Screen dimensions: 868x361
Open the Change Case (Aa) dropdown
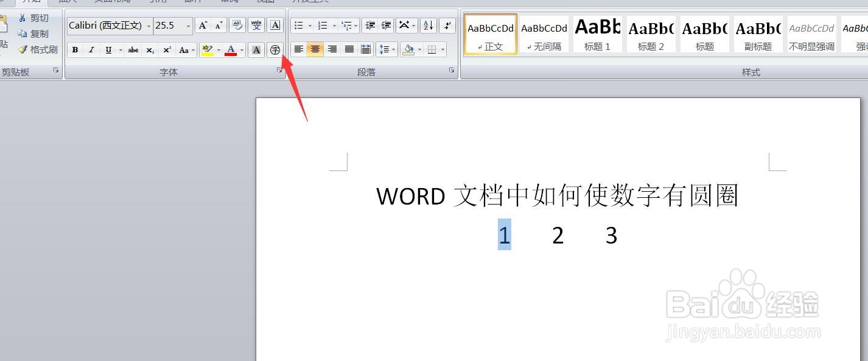click(x=186, y=50)
